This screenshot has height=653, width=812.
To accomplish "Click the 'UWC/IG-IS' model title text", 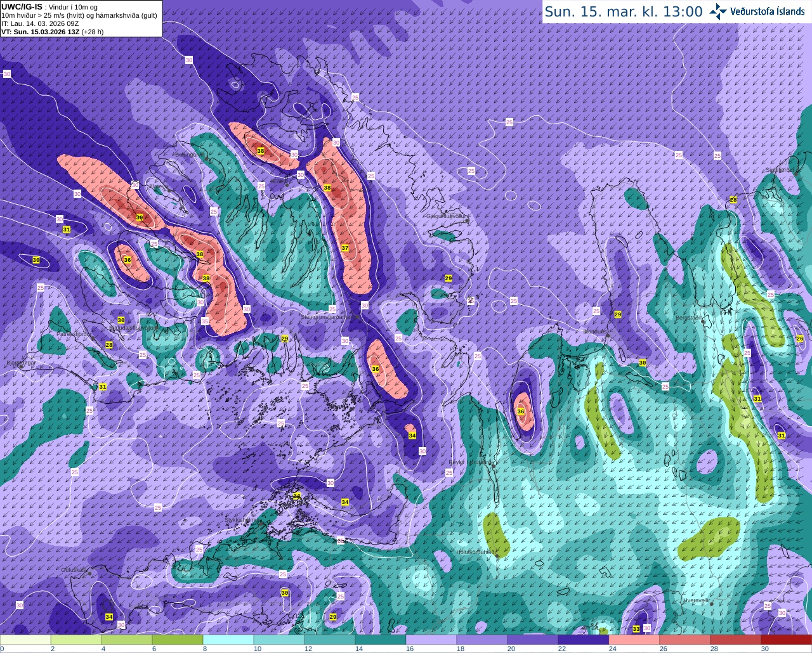I will (22, 6).
